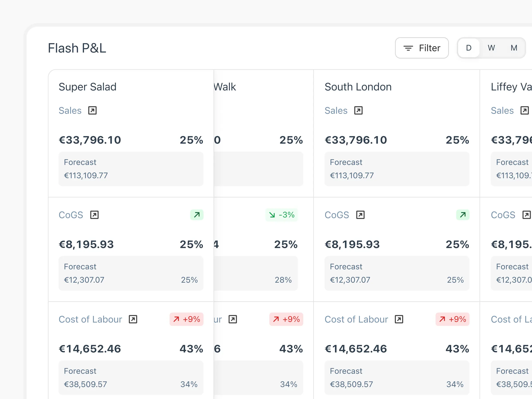Click Super Salad sales value €33,796.10
Image resolution: width=532 pixels, height=399 pixels.
tap(90, 140)
